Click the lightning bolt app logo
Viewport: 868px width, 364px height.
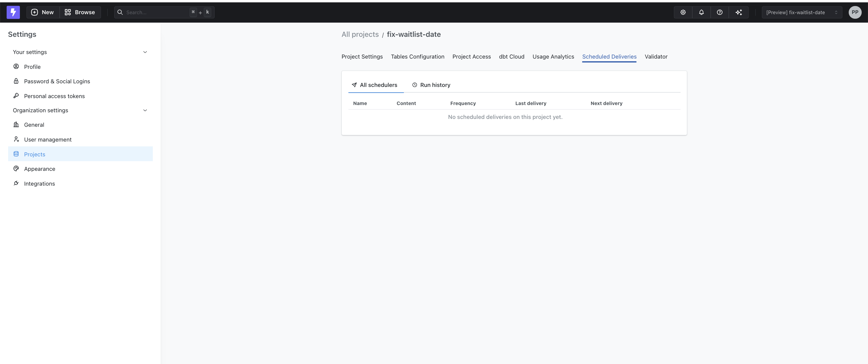(13, 12)
